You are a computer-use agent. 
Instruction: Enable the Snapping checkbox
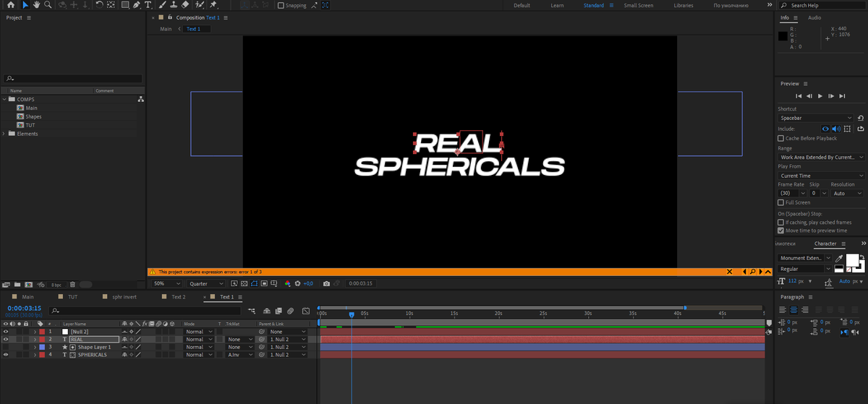pos(281,5)
